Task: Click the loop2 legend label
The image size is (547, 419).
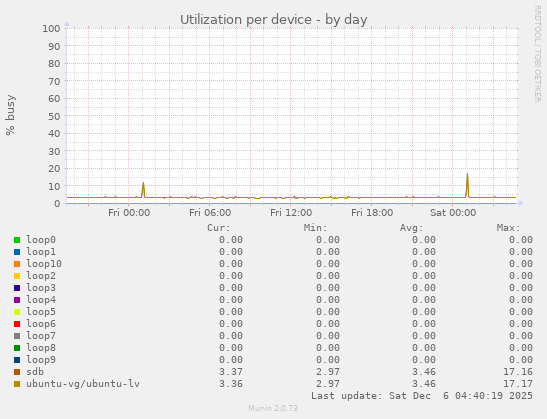Action: coord(41,276)
